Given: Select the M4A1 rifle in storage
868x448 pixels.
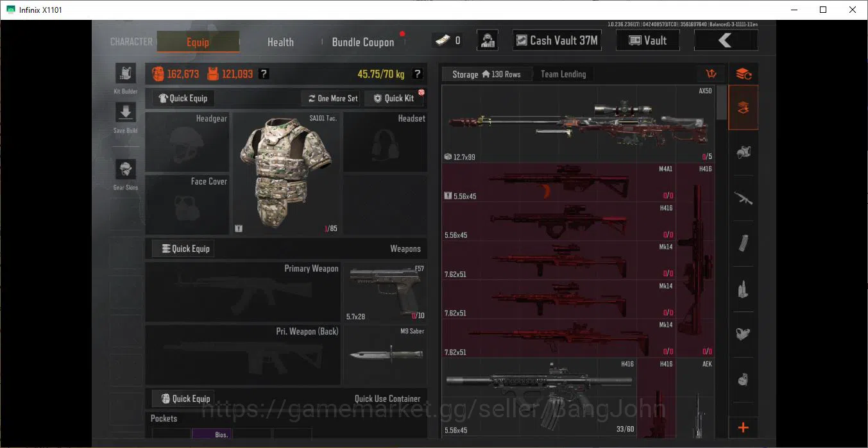Looking at the screenshot, I should [x=559, y=183].
